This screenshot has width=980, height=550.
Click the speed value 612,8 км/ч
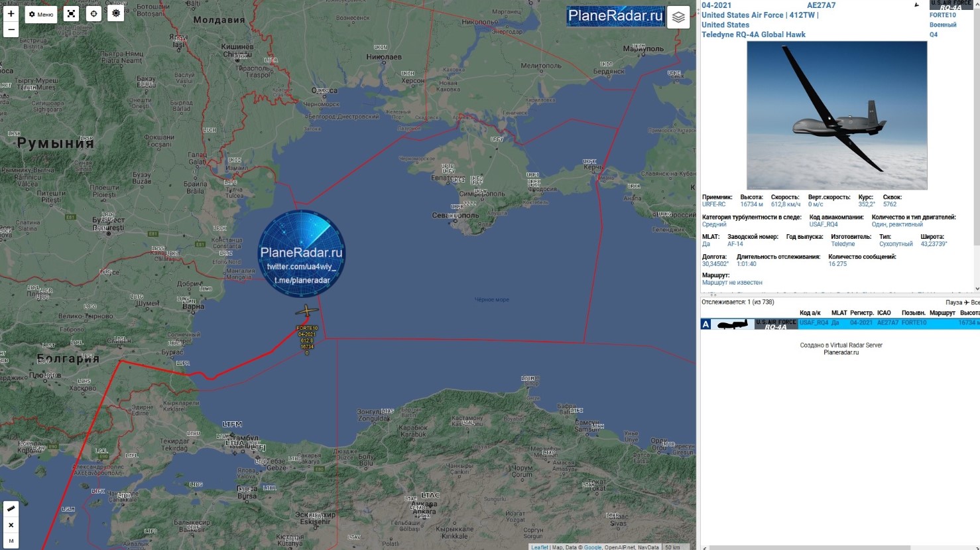pos(785,204)
